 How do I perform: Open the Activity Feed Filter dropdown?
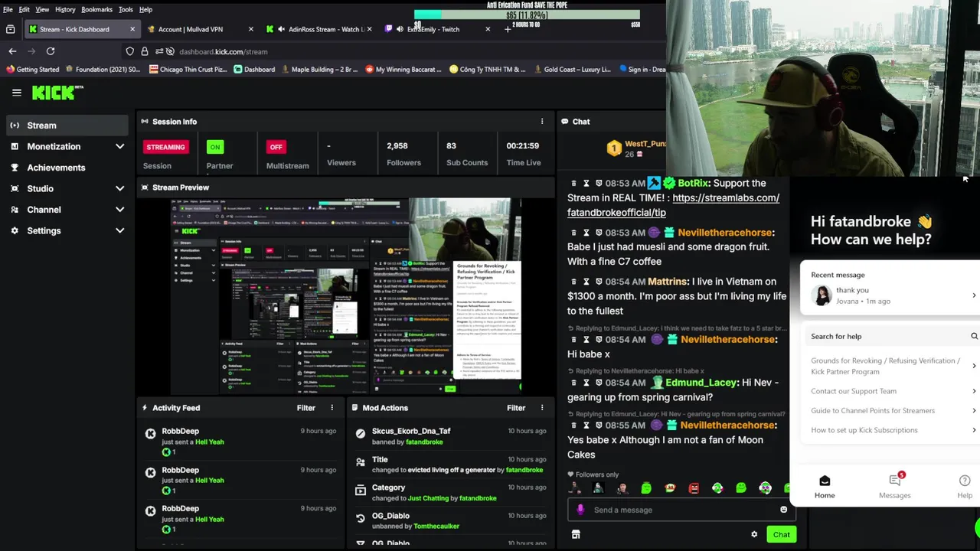pyautogui.click(x=305, y=408)
